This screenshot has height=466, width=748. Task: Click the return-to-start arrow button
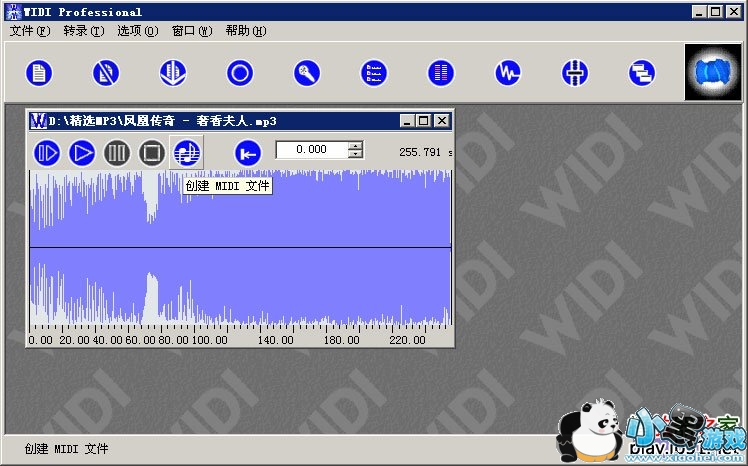[x=248, y=153]
